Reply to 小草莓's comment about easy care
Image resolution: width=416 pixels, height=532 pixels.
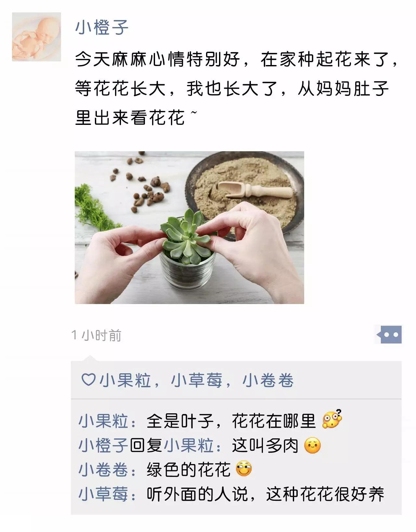(x=266, y=494)
